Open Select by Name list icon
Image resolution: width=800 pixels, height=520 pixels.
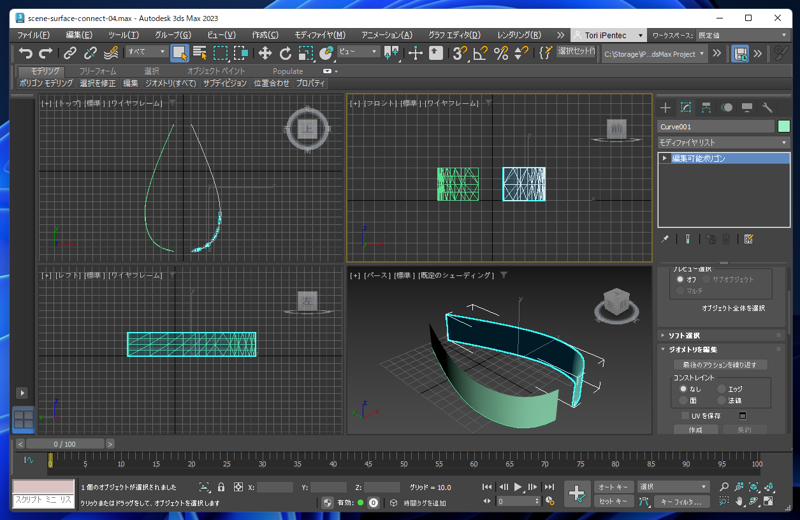point(200,53)
